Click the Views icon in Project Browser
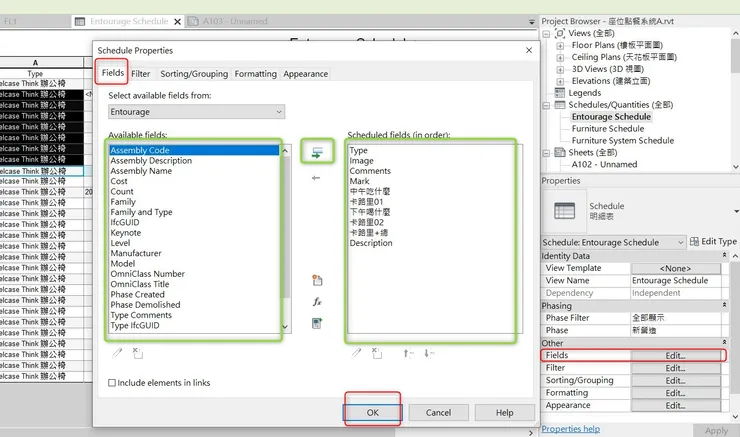This screenshot has width=740, height=437. pyautogui.click(x=560, y=33)
